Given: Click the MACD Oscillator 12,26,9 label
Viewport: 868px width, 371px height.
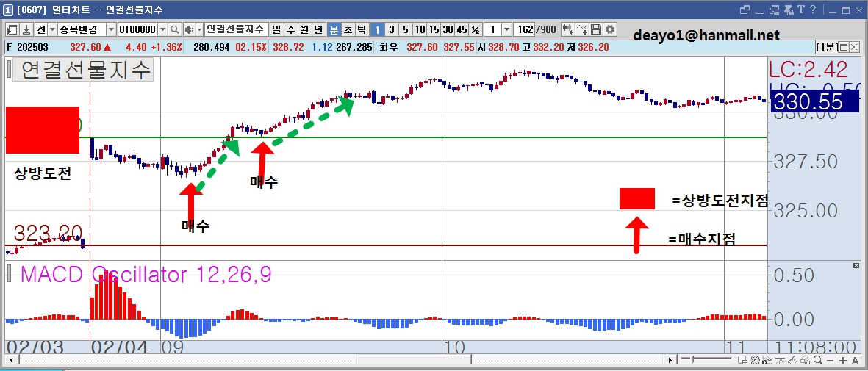Looking at the screenshot, I should click(x=146, y=275).
